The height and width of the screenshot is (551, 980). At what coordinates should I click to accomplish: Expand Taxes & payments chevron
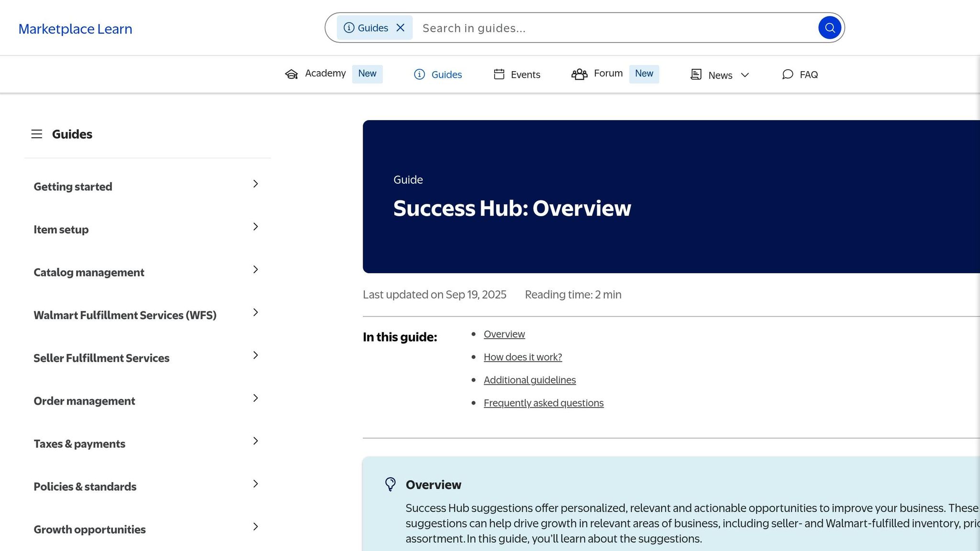(x=256, y=441)
